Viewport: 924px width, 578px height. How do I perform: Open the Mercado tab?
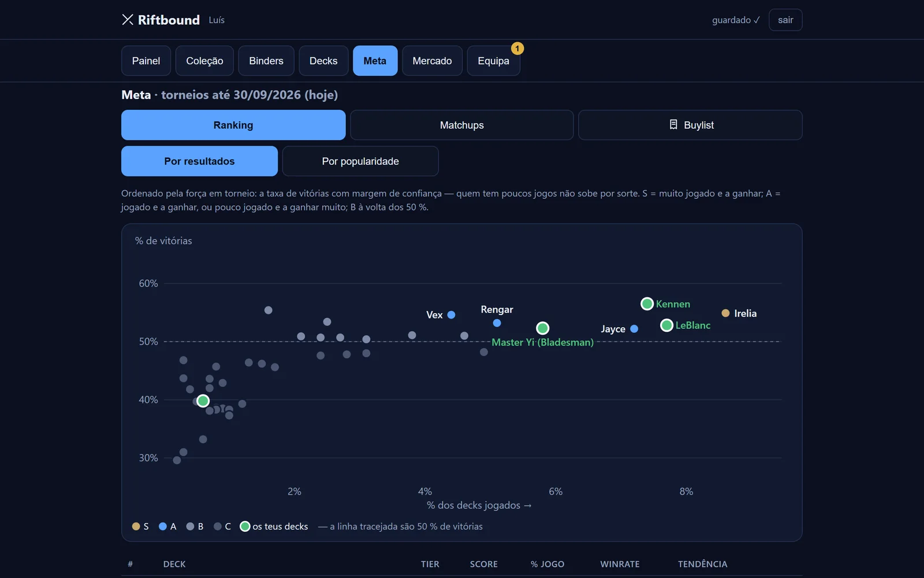[x=432, y=61]
